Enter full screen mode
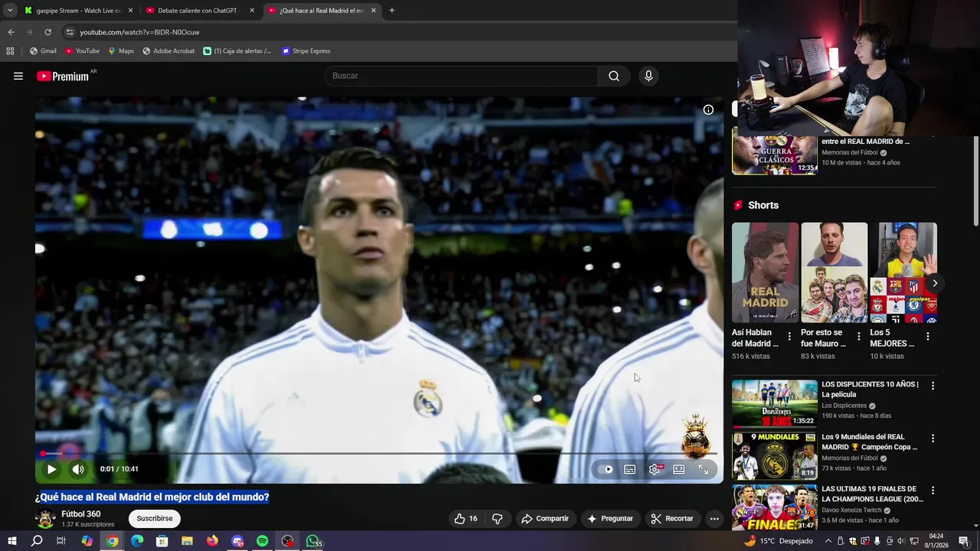The image size is (980, 551). [x=703, y=469]
